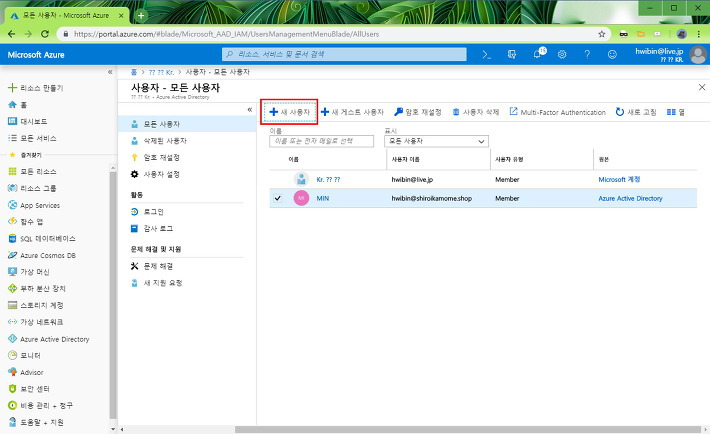Close the users blade with X
This screenshot has height=434, width=710.
pyautogui.click(x=702, y=87)
